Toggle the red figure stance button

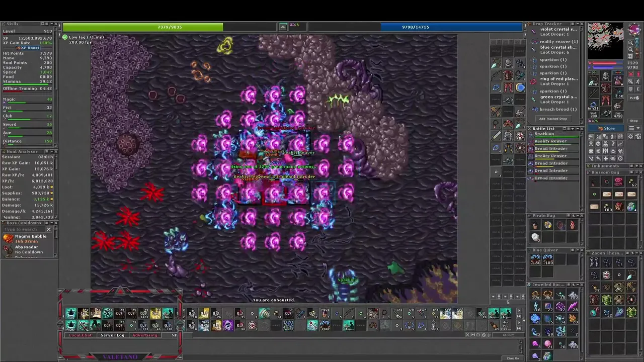[637, 74]
